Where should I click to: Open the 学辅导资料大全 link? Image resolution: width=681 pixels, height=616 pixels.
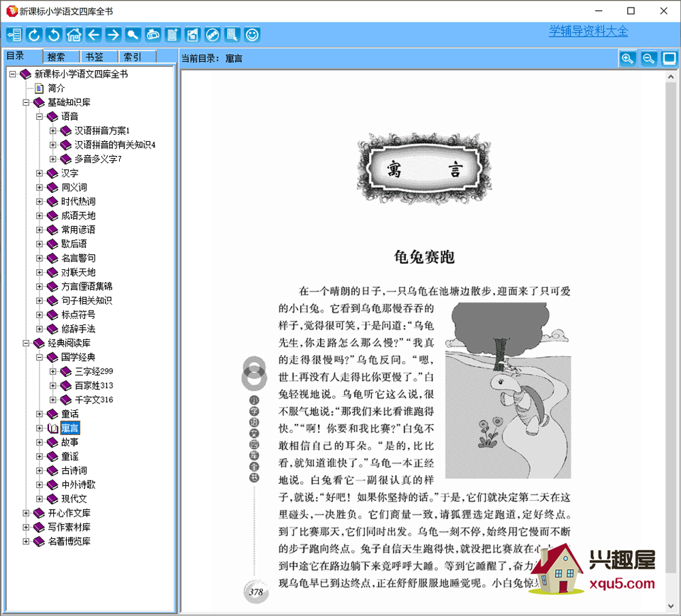(x=588, y=31)
